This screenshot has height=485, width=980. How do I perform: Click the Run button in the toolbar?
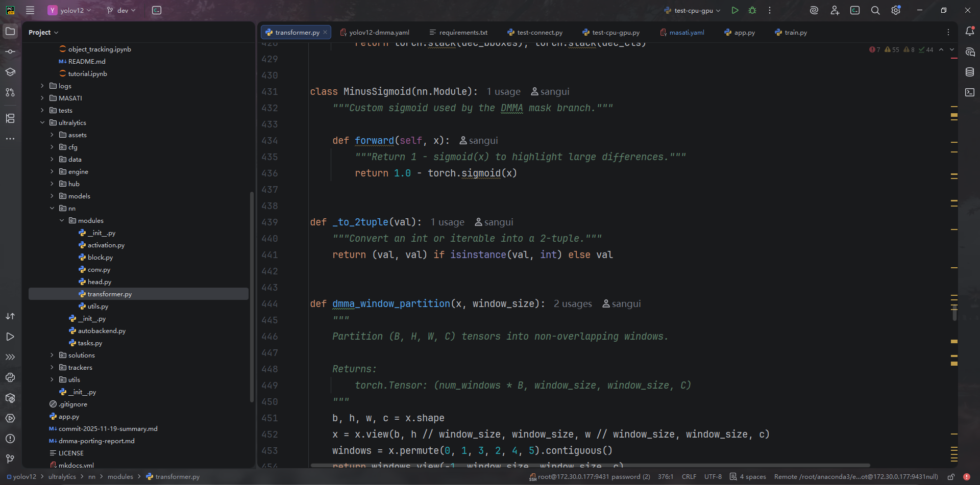734,10
